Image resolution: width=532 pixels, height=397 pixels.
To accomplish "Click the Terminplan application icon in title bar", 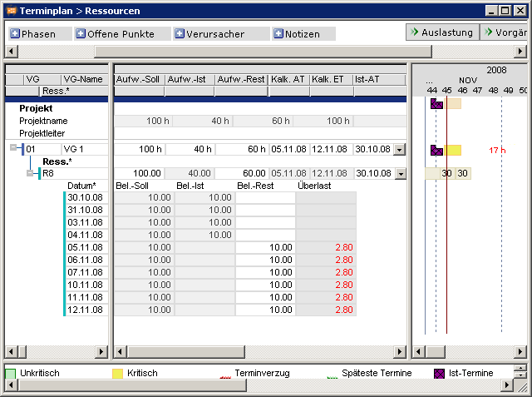I will (12, 11).
